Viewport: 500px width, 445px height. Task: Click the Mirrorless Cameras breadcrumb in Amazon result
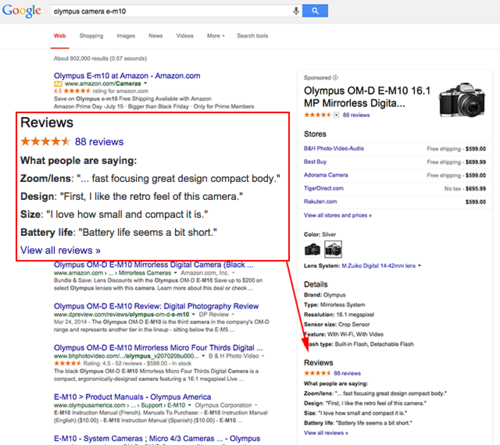pyautogui.click(x=145, y=273)
